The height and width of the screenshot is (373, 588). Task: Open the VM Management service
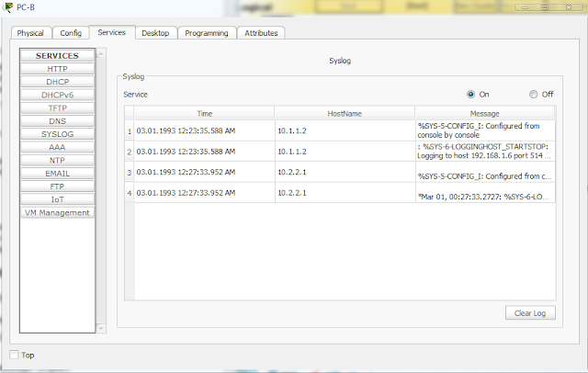[57, 212]
